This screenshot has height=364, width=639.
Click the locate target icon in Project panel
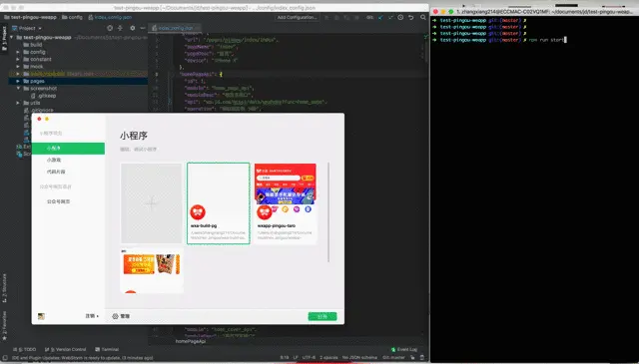click(x=110, y=28)
